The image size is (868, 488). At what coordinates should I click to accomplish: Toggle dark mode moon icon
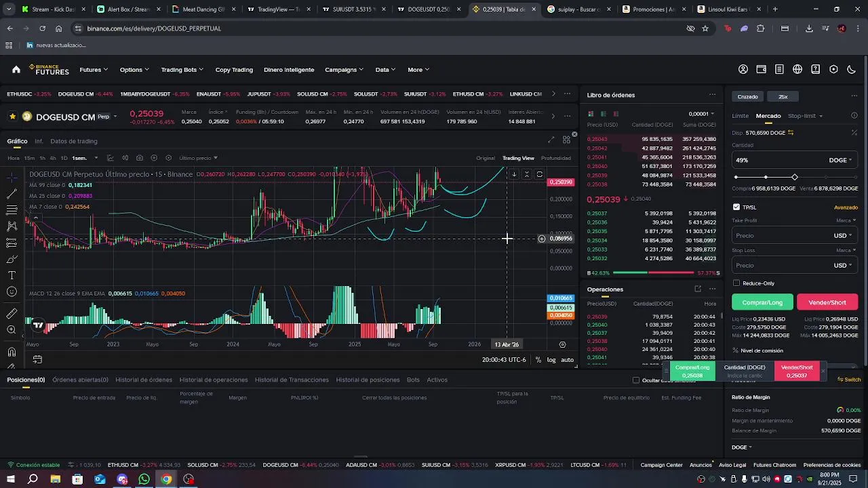click(852, 69)
